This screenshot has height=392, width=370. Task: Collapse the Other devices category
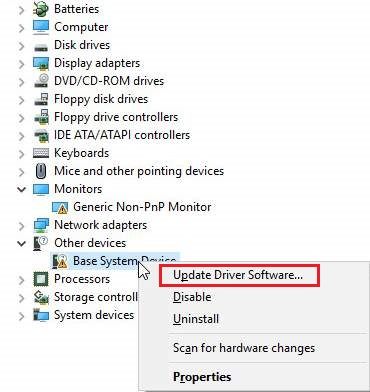click(x=21, y=243)
